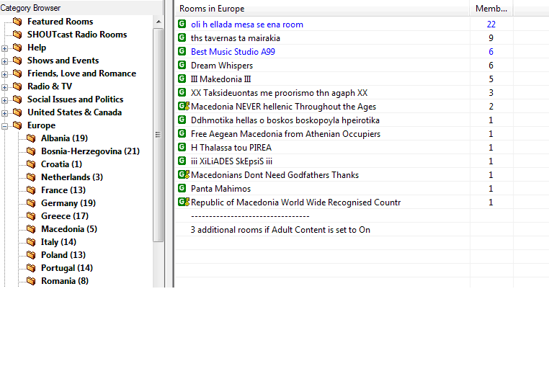Click the G icon beside 'ths tavernas ta mairakia'
549x392 pixels.
click(x=182, y=37)
